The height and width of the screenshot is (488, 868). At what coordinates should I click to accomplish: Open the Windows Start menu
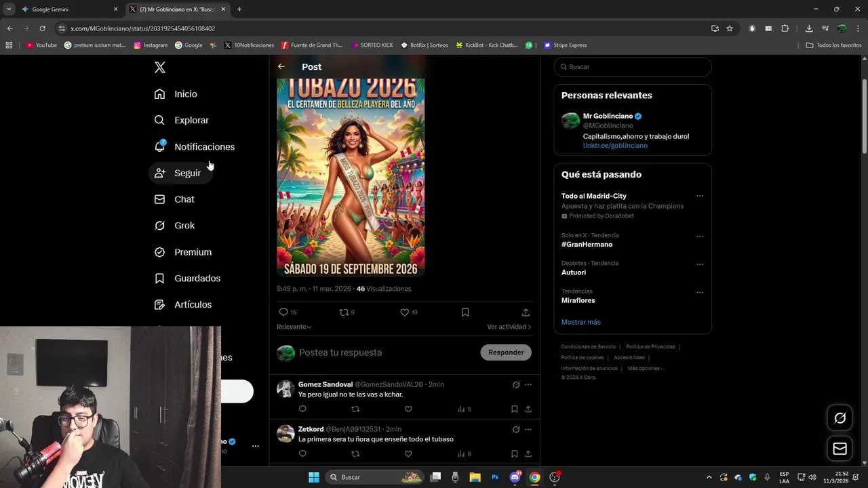(x=314, y=477)
